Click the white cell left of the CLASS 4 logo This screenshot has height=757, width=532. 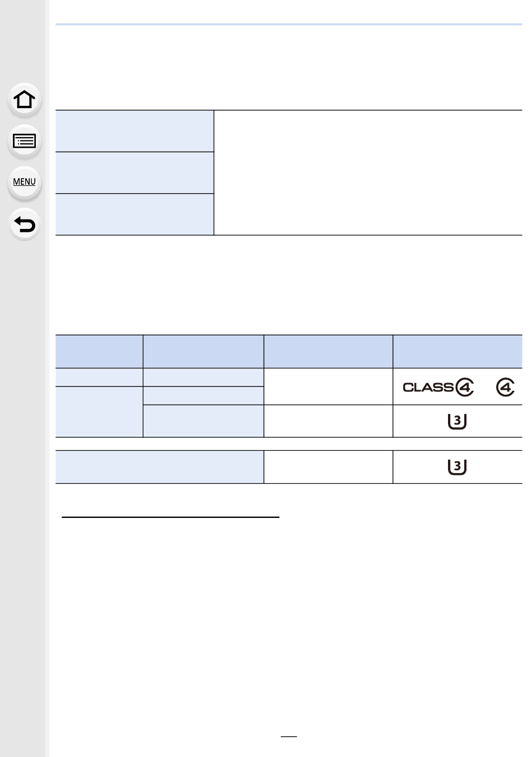[328, 386]
